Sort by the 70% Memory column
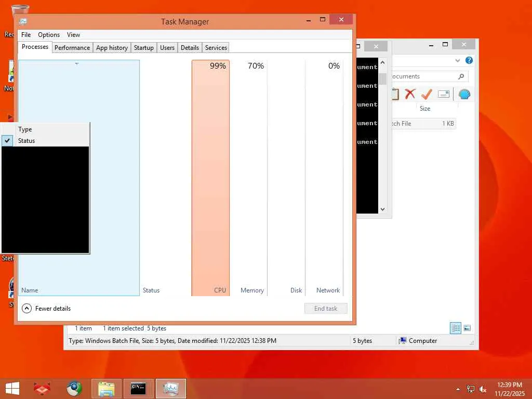Screen dimensions: 532x399 (x=248, y=178)
